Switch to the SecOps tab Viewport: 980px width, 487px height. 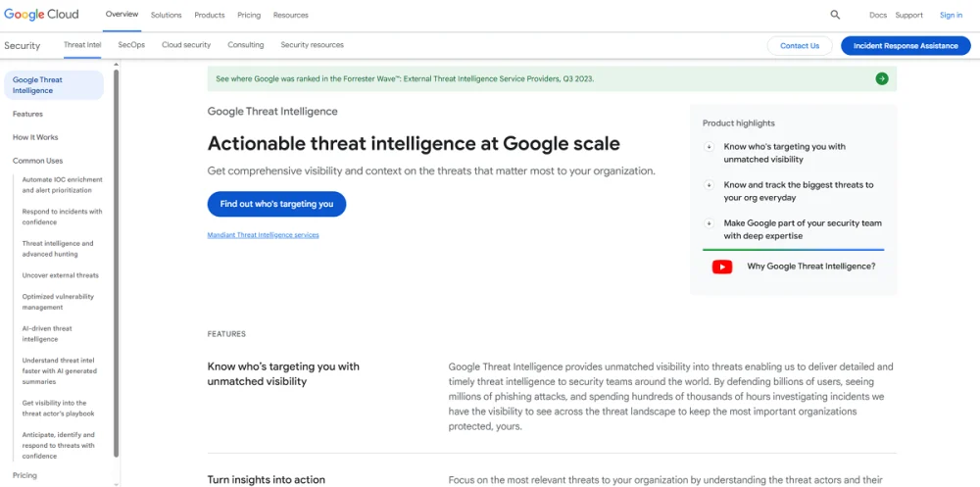(131, 45)
